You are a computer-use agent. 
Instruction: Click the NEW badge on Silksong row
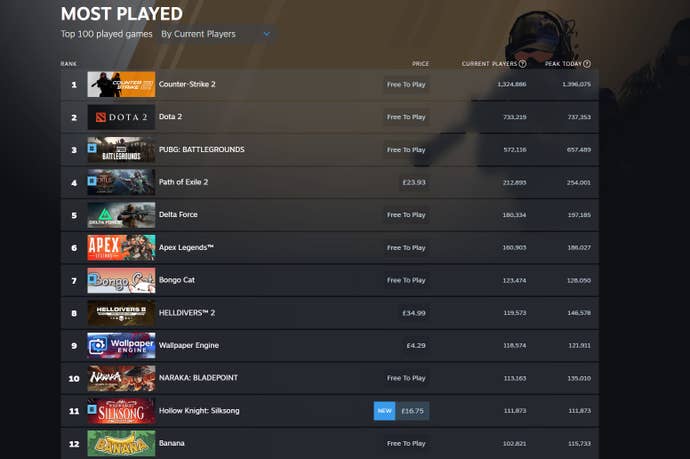[385, 411]
